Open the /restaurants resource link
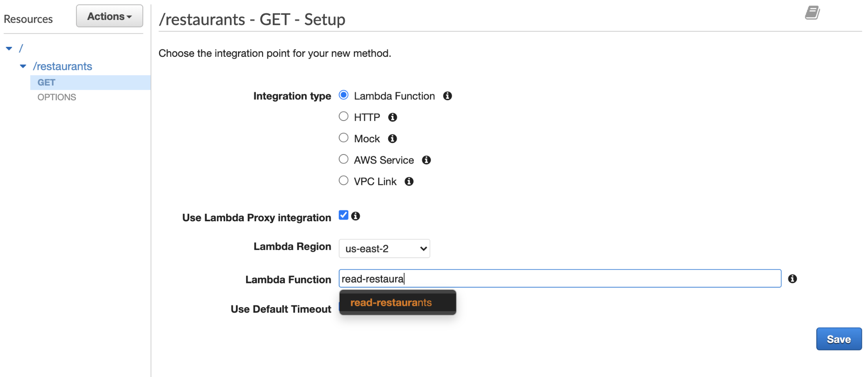The height and width of the screenshot is (377, 868). point(63,66)
